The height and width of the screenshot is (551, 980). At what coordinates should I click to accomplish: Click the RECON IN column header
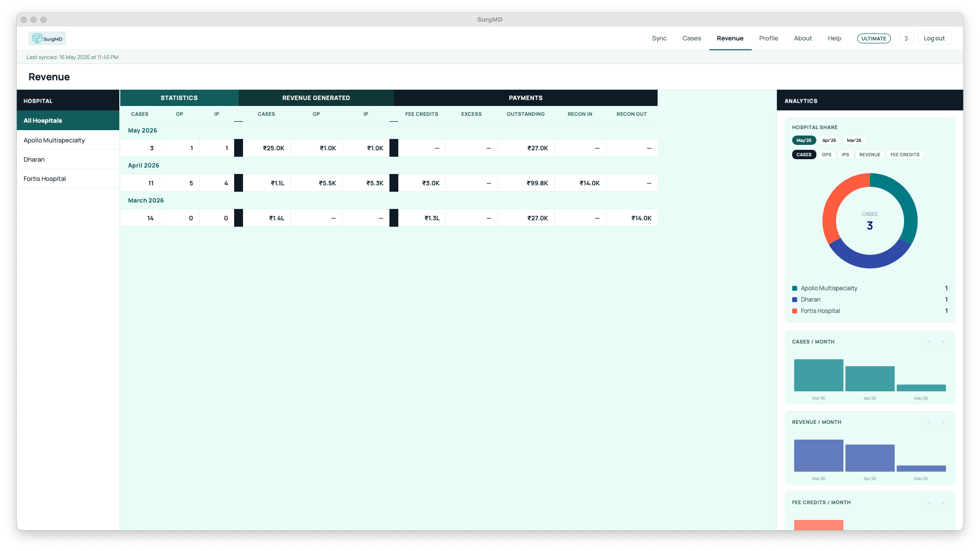[580, 114]
